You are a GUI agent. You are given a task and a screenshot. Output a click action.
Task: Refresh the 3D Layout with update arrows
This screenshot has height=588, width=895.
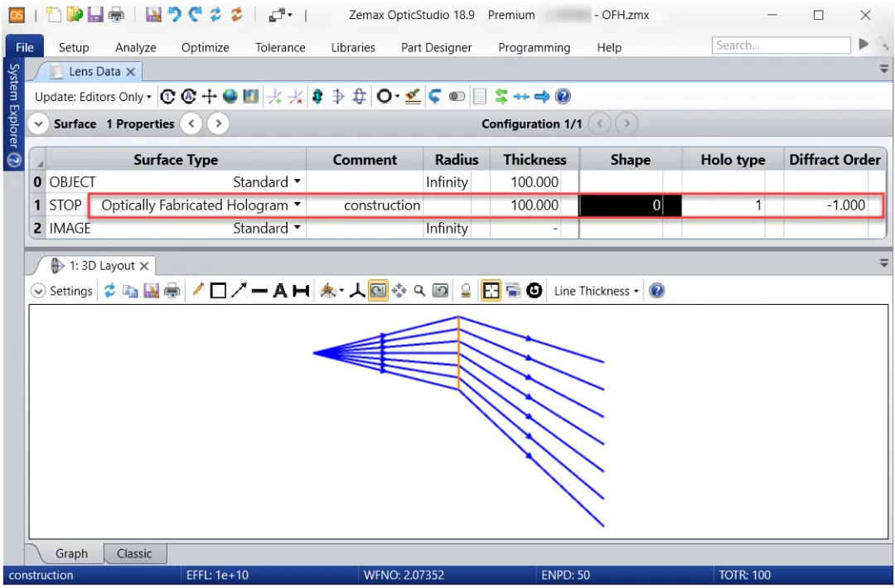coord(109,291)
